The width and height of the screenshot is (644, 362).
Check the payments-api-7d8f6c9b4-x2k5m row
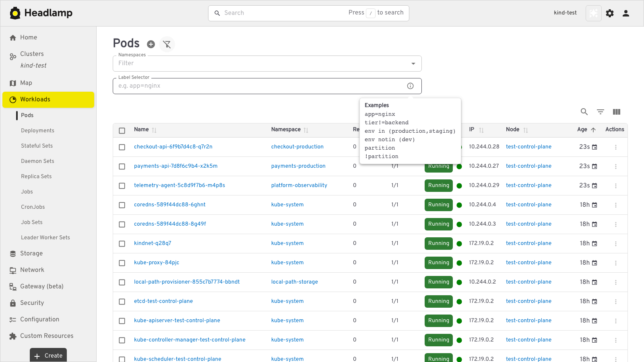click(x=122, y=167)
